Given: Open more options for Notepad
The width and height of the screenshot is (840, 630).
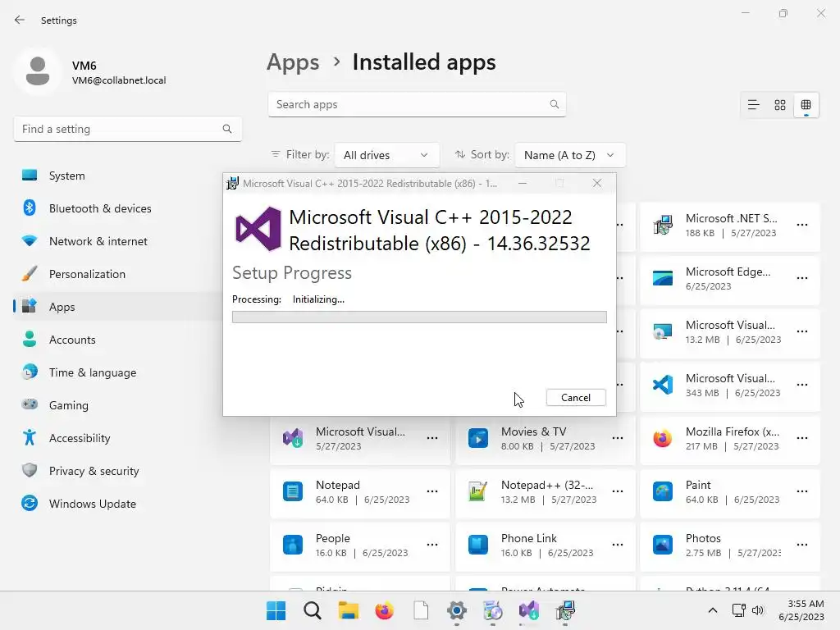Looking at the screenshot, I should pos(432,491).
